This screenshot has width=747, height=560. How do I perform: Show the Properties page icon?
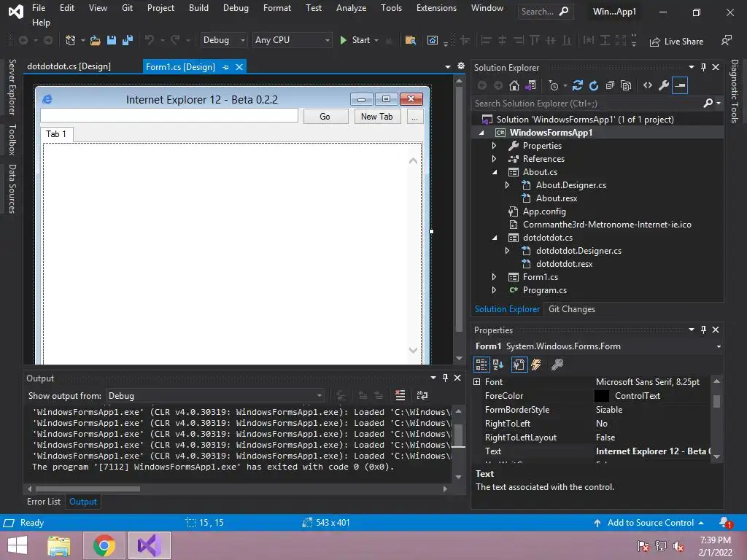pyautogui.click(x=519, y=365)
